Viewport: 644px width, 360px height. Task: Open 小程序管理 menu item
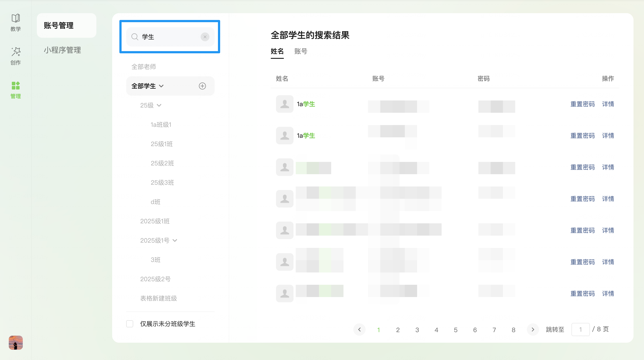(62, 50)
